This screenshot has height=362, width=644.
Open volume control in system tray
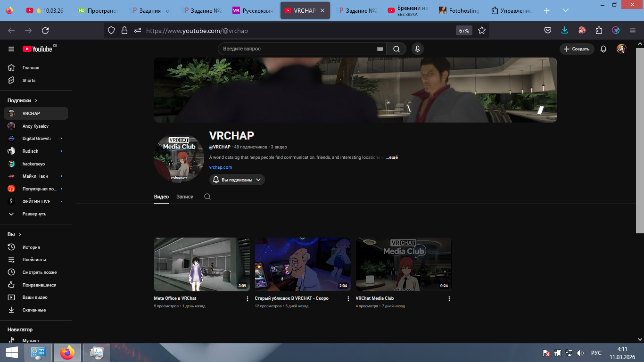pos(580,353)
